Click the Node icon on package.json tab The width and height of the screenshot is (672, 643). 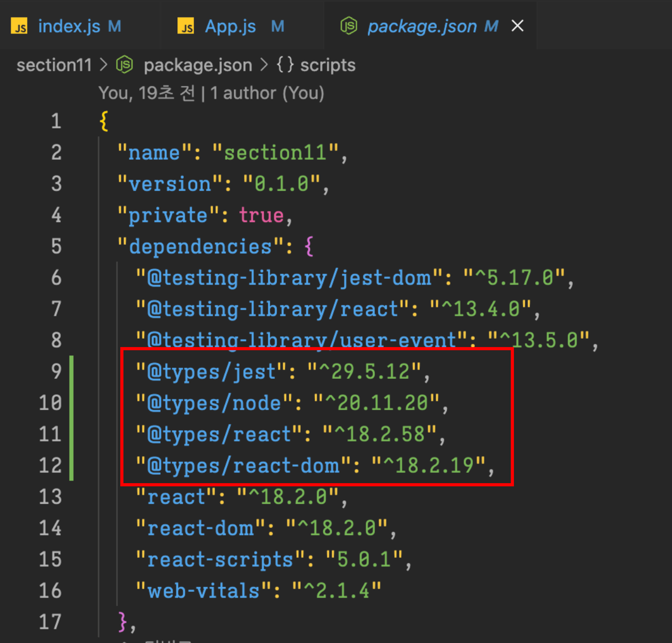tap(349, 26)
